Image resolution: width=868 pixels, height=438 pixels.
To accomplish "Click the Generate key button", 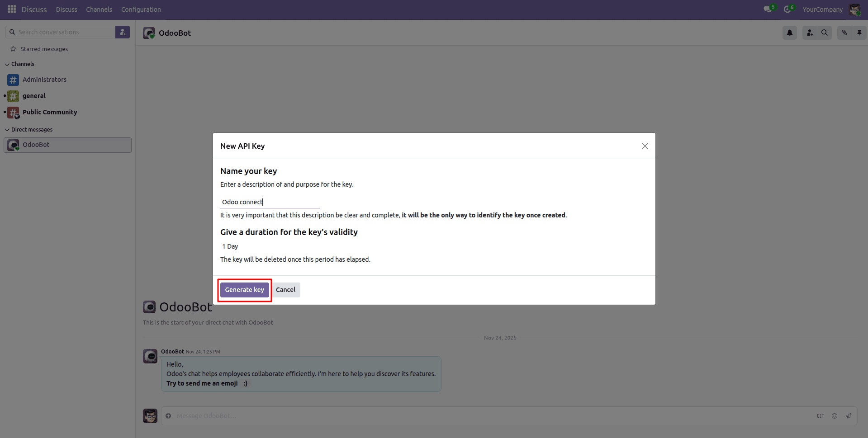I will pyautogui.click(x=244, y=290).
